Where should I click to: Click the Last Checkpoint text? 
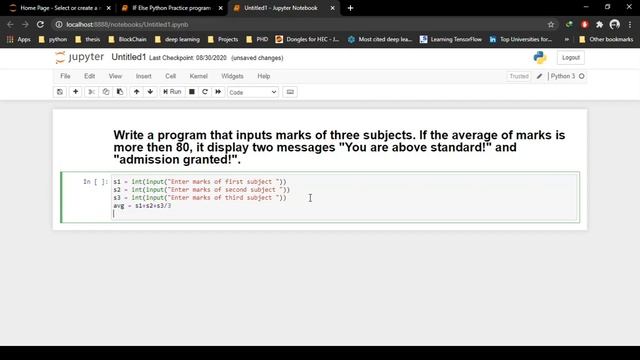pos(188,58)
